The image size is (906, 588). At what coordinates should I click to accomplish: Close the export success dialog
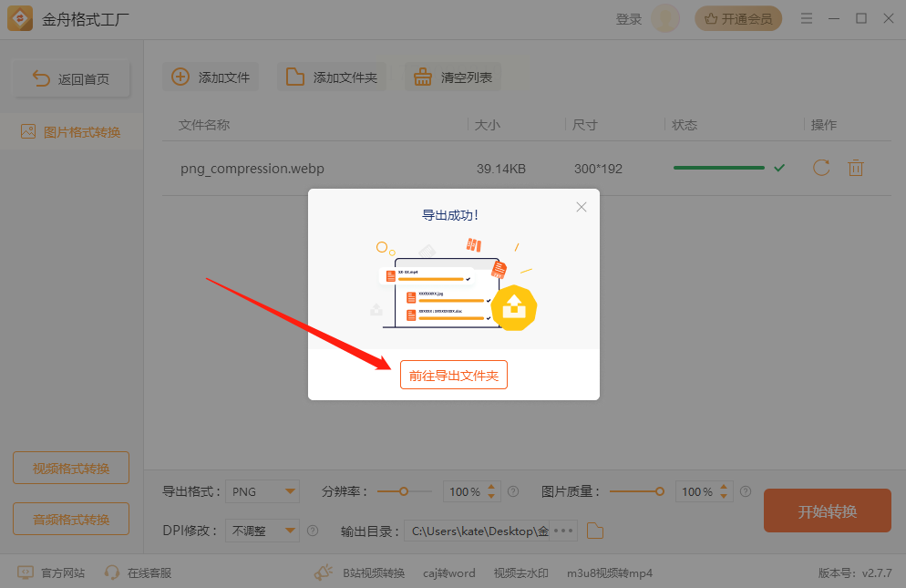pos(582,207)
